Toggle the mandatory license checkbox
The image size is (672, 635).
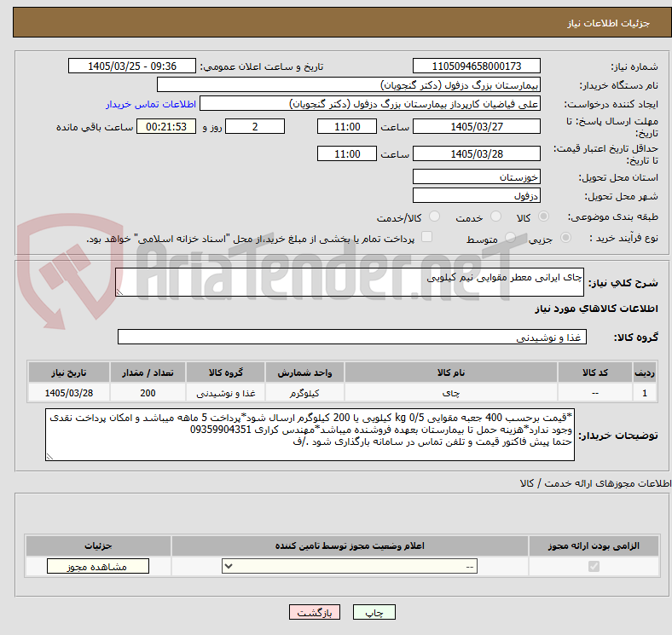point(594,566)
